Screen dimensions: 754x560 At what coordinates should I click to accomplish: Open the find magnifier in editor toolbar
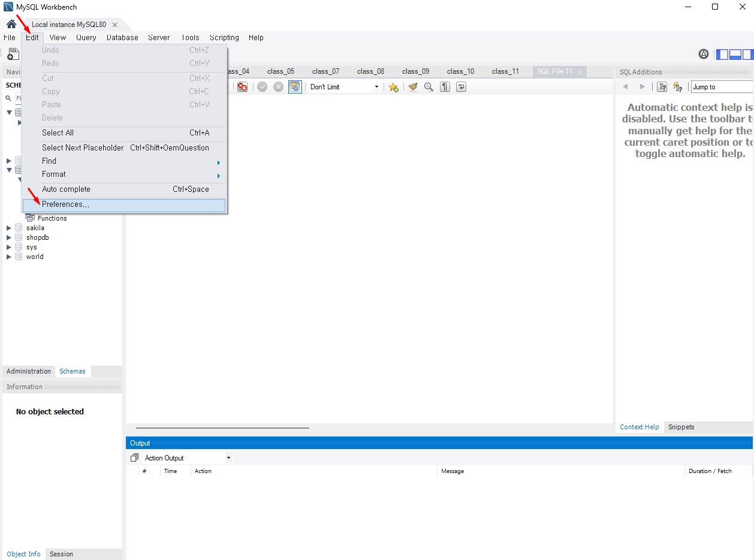[429, 87]
